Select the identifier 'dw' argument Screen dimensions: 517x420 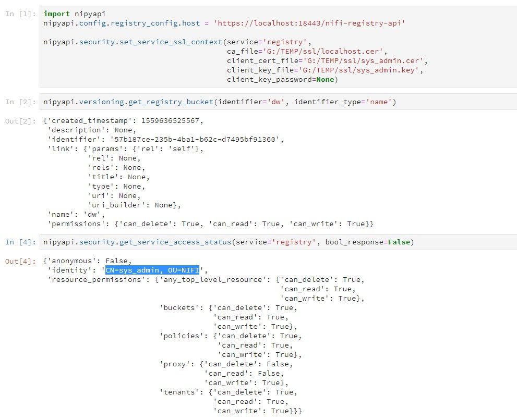click(x=254, y=102)
